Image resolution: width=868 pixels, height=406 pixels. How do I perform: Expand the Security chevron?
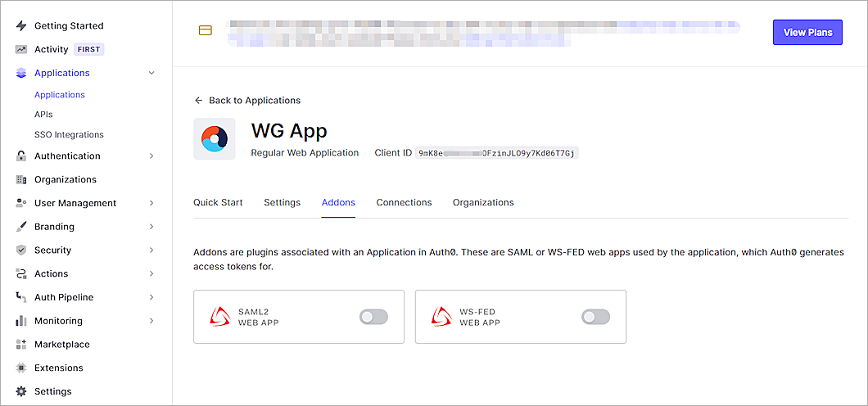click(x=151, y=250)
